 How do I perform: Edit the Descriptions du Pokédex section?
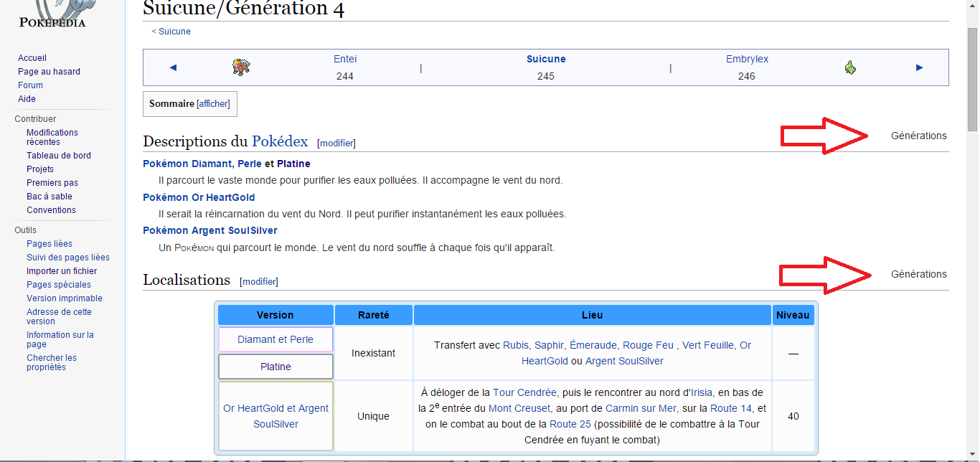(336, 143)
